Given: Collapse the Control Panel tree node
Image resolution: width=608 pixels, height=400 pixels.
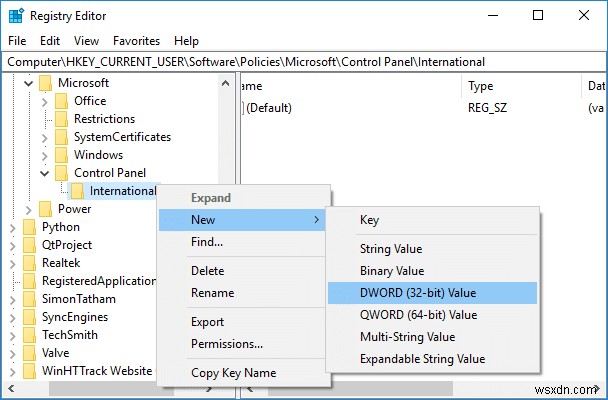Looking at the screenshot, I should [x=44, y=173].
